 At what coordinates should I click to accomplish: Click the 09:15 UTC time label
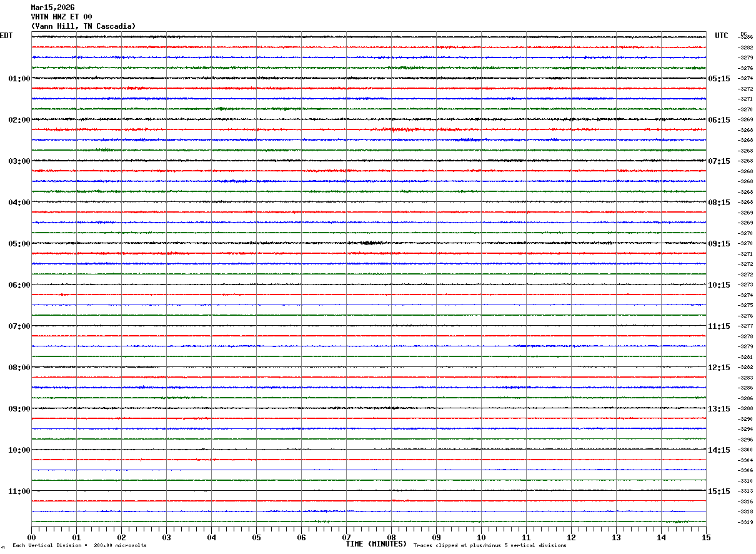click(719, 244)
